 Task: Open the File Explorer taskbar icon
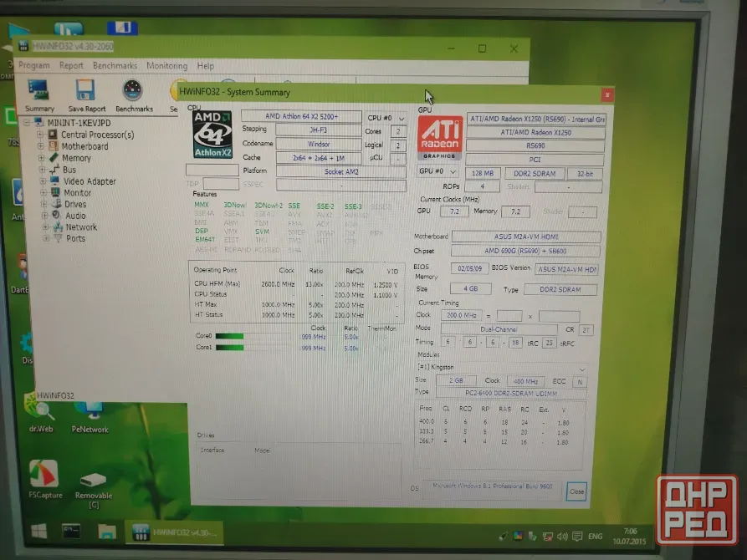[x=107, y=532]
